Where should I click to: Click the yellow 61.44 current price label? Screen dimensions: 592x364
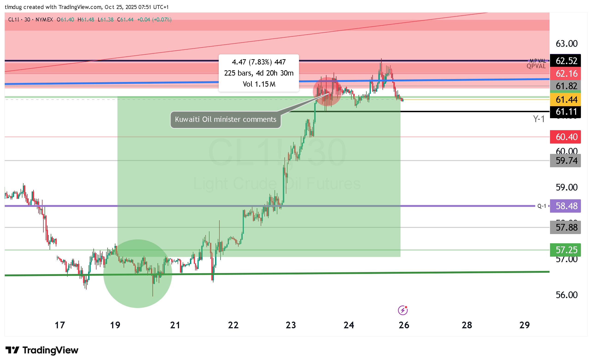(x=565, y=100)
